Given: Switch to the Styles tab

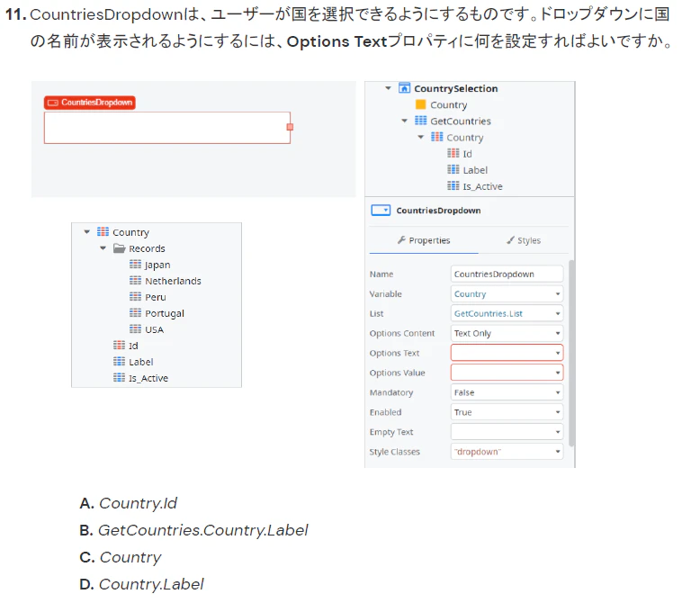Looking at the screenshot, I should pyautogui.click(x=524, y=241).
